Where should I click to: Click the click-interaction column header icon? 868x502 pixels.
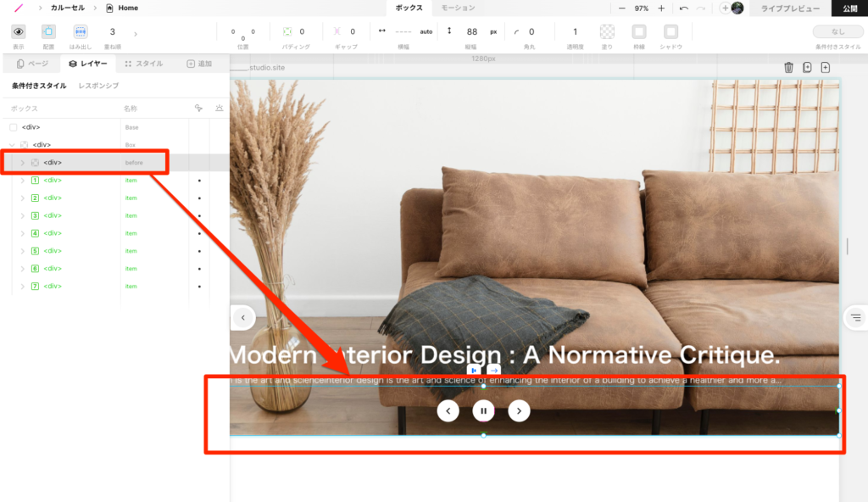tap(198, 108)
